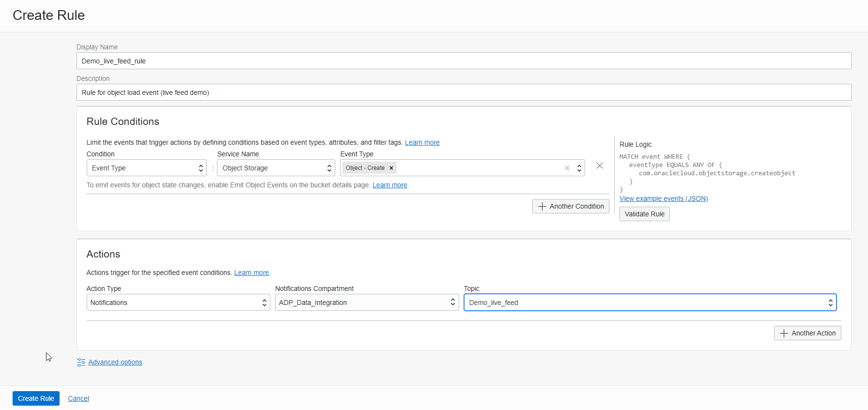Viewport: 868px width, 410px height.
Task: Remove the Object - Create event type chip
Action: (x=391, y=168)
